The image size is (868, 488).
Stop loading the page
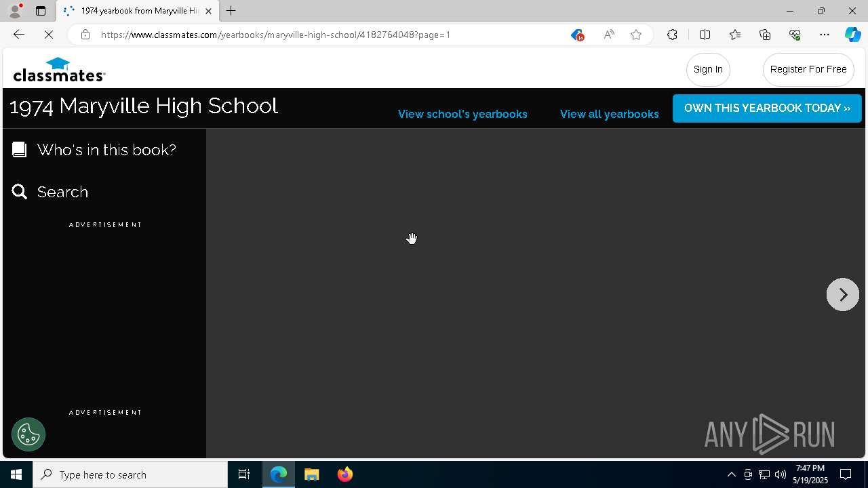49,35
